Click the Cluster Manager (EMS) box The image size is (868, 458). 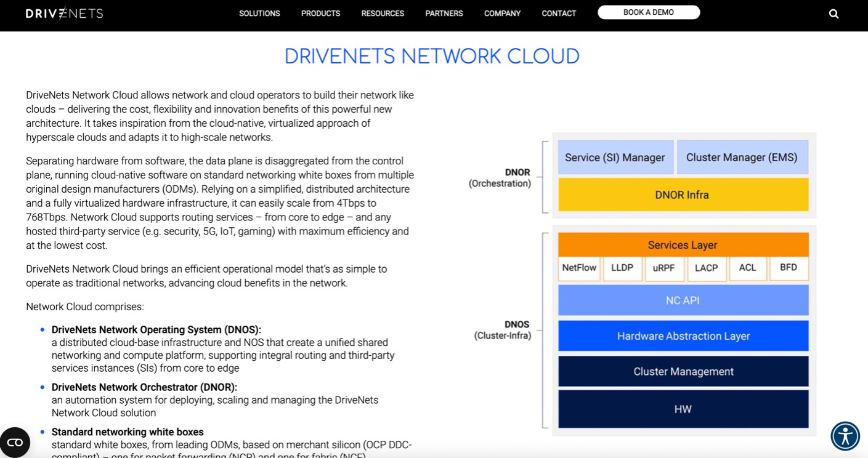pos(742,158)
